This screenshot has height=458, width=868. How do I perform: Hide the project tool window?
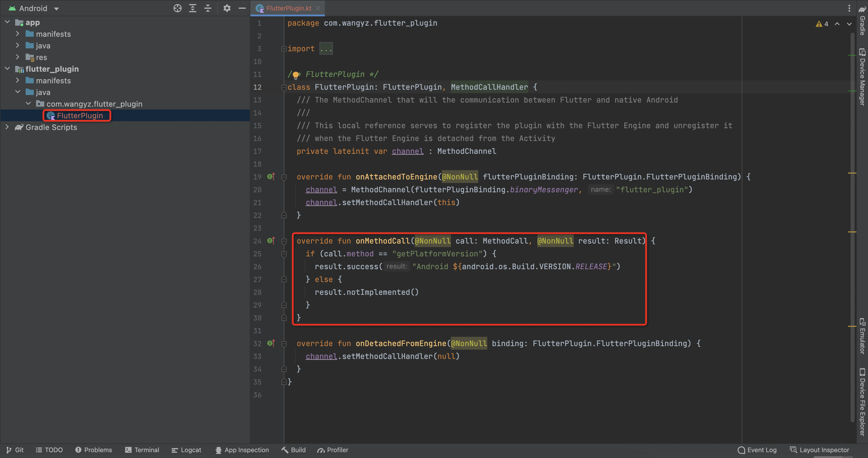tap(242, 8)
